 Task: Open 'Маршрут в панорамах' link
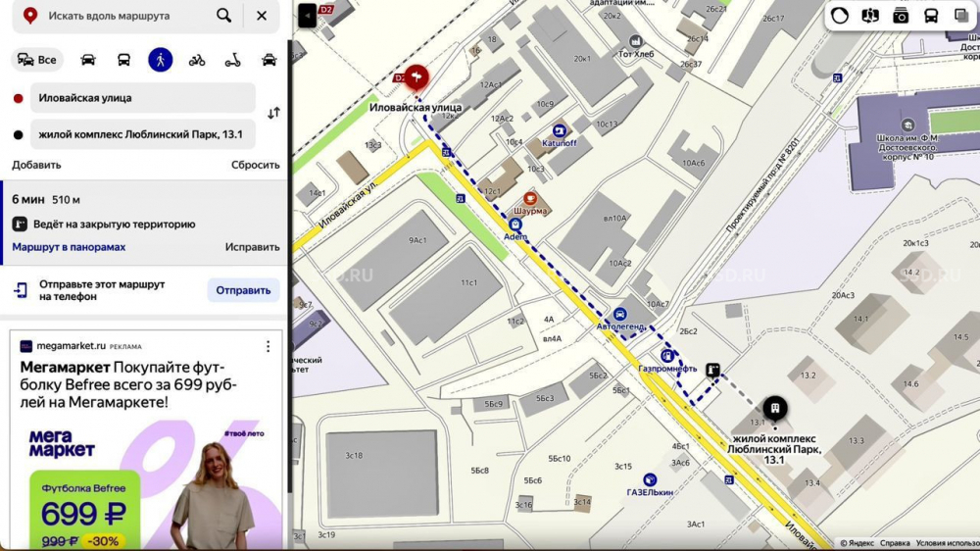coord(69,247)
